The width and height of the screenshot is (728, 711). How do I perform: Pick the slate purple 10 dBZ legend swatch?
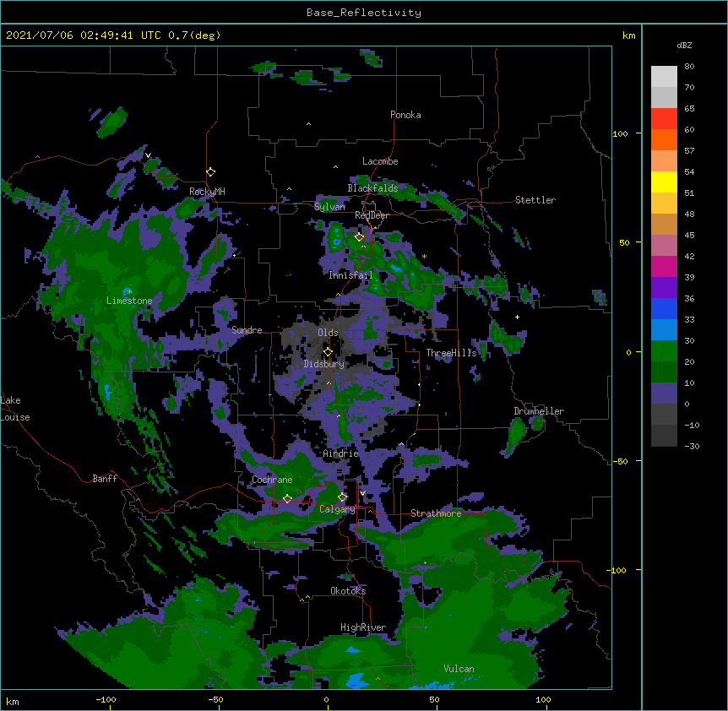point(664,393)
